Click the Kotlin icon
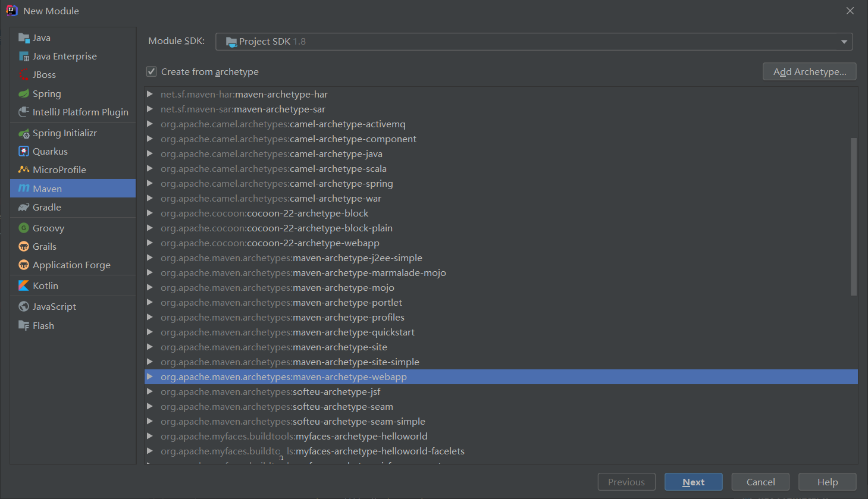Viewport: 868px width, 499px height. (24, 285)
